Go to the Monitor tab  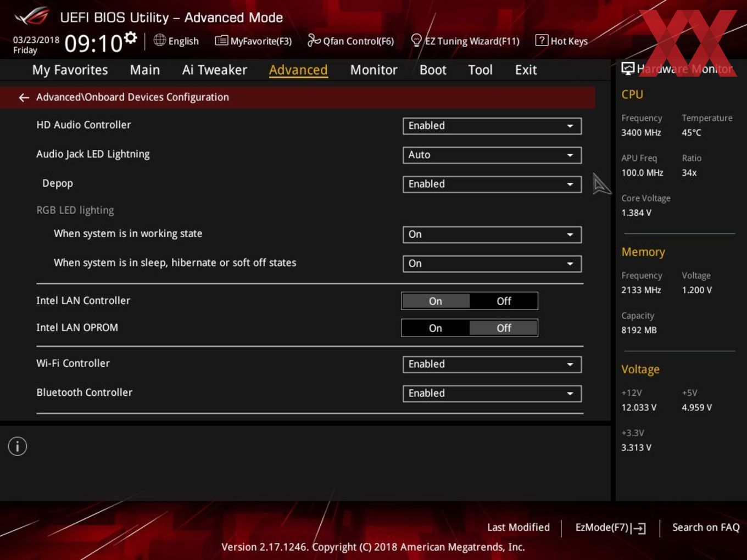point(374,70)
